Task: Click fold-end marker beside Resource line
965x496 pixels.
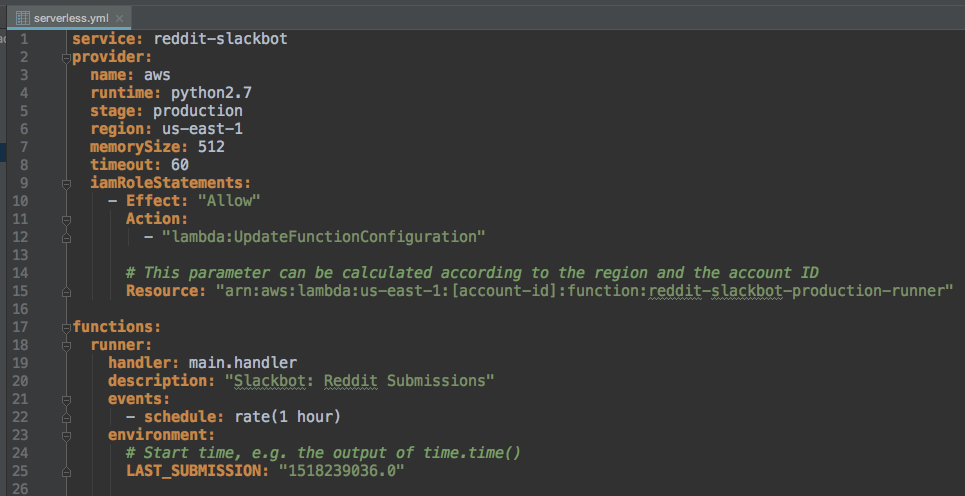Action: tap(66, 291)
